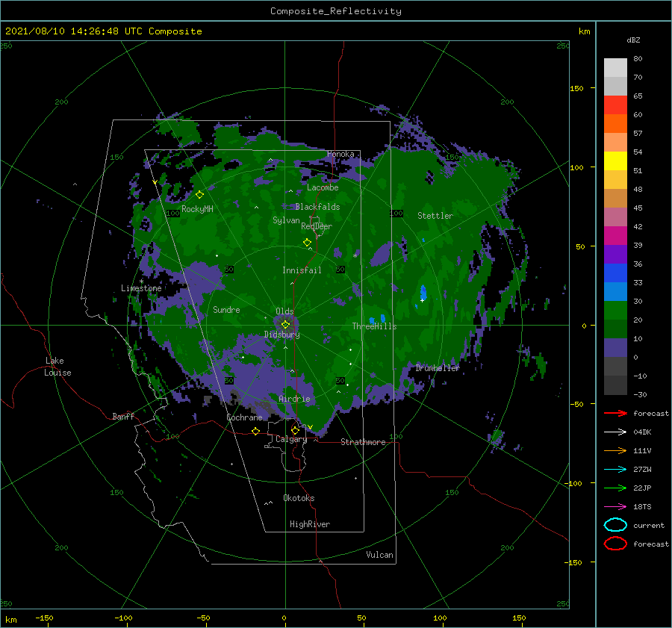Click the Lake Louise label

coord(57,367)
